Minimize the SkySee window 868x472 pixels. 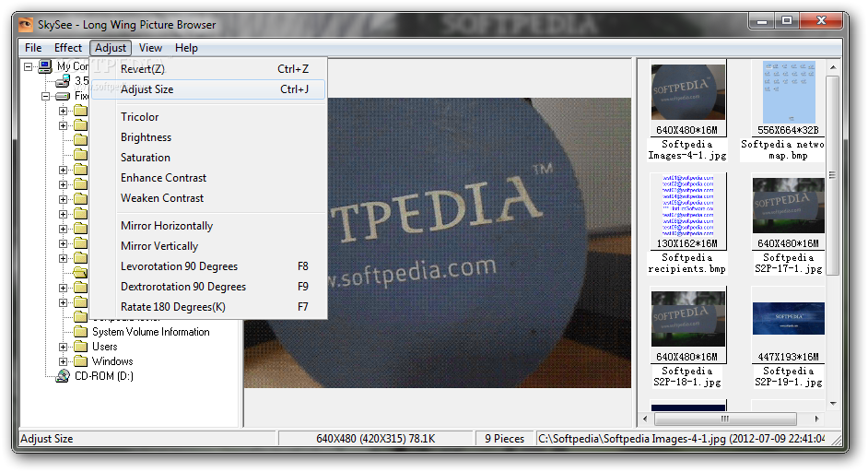click(762, 21)
